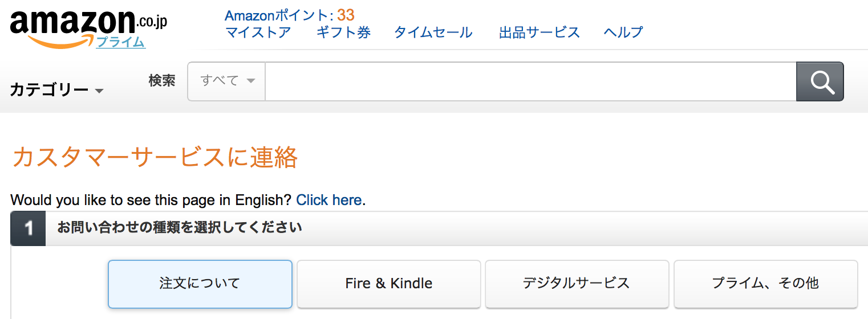Open the タイムセール link
The height and width of the screenshot is (319, 868).
[x=433, y=32]
